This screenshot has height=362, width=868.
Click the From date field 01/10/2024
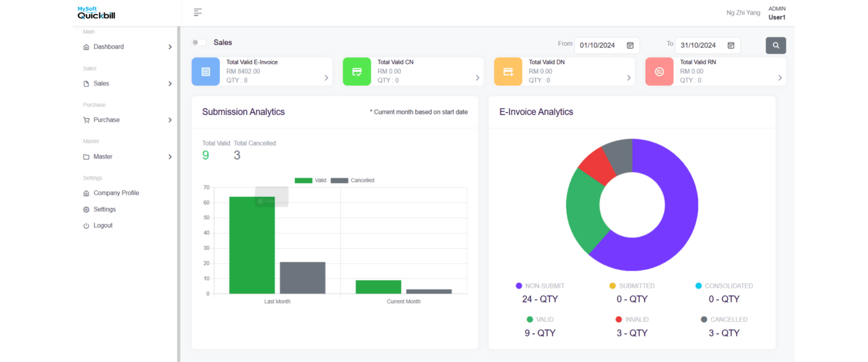pyautogui.click(x=607, y=45)
